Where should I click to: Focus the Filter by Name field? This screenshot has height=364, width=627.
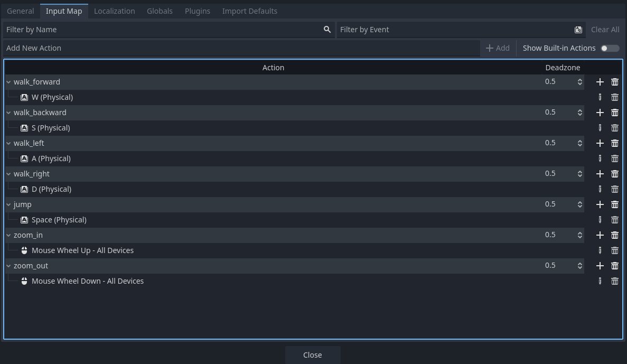pyautogui.click(x=169, y=30)
